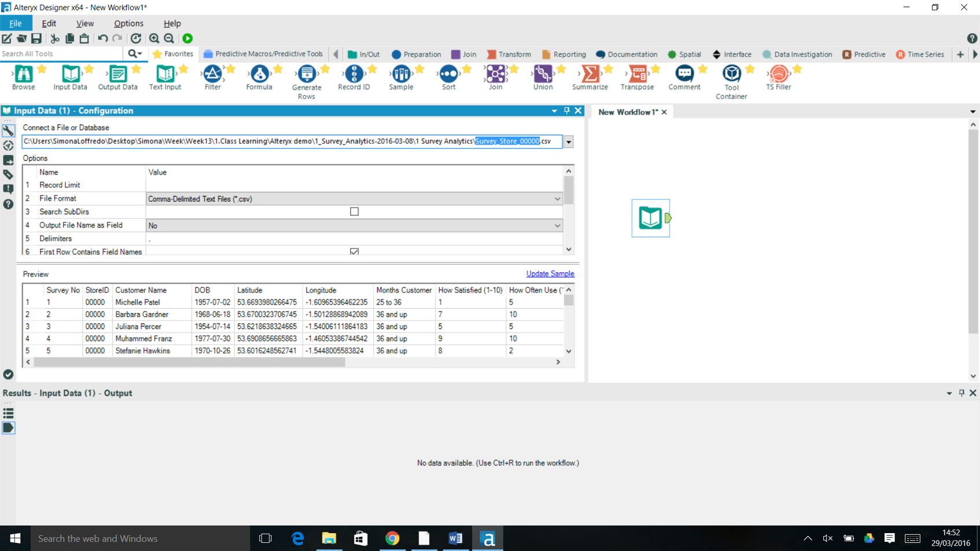This screenshot has width=980, height=551.
Task: Select the Join tool icon
Action: [x=495, y=73]
